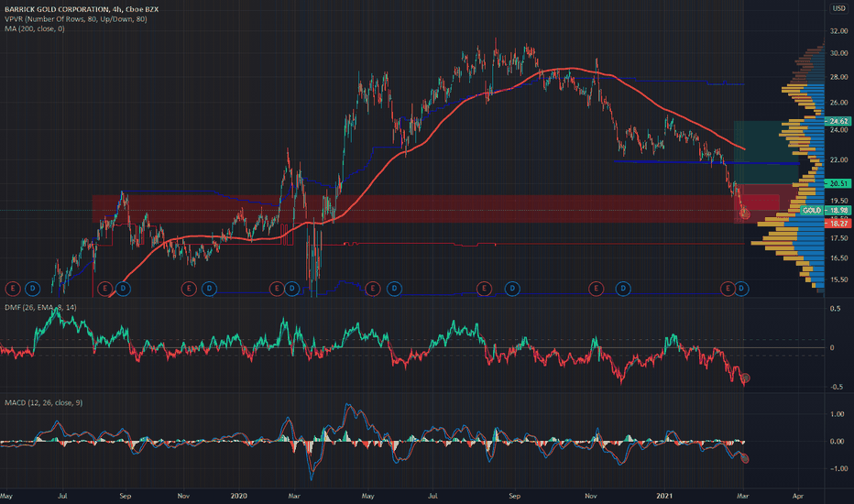Select the Barrick Gold Corporation chart title
854x504 pixels.
(x=82, y=9)
